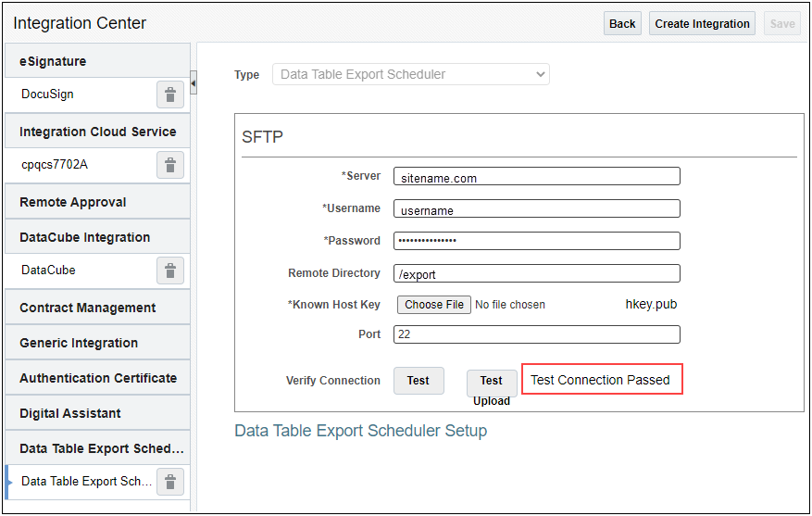Click the Back button

(x=622, y=24)
